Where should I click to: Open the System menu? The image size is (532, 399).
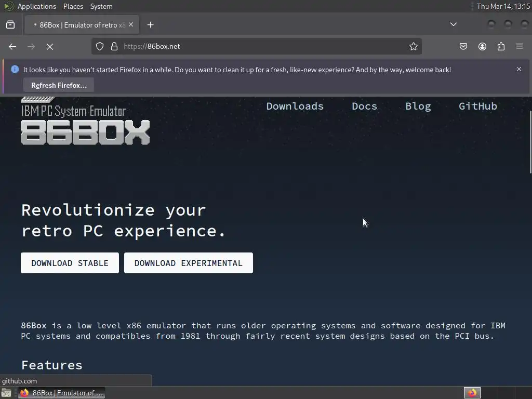101,6
